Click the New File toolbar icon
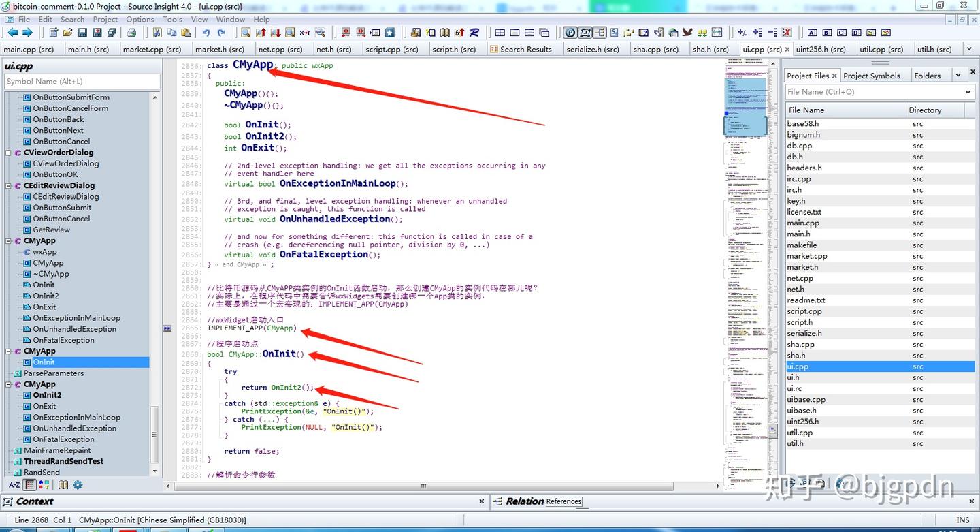Viewport: 980px width, 532px height. [53, 33]
